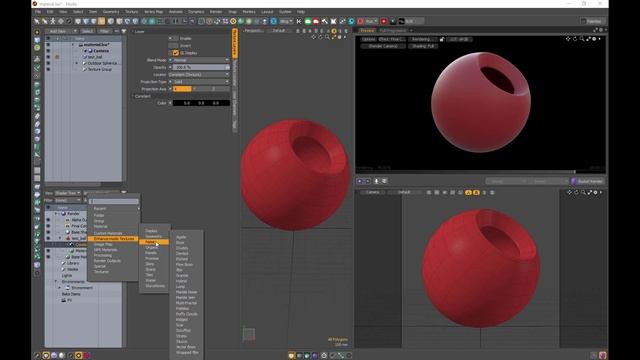Select Projection Axis X button
The image size is (640, 360).
(x=182, y=89)
